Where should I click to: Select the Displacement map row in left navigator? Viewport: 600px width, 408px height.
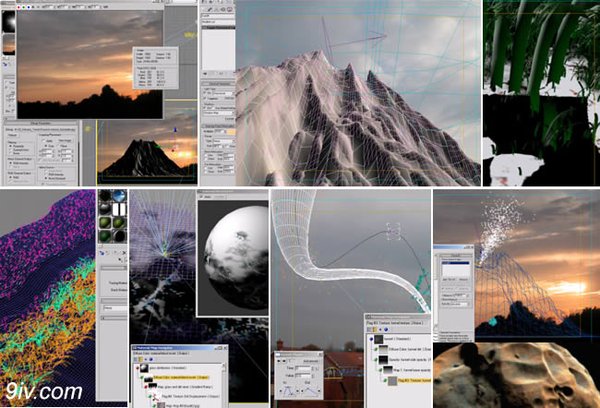pyautogui.click(x=184, y=397)
